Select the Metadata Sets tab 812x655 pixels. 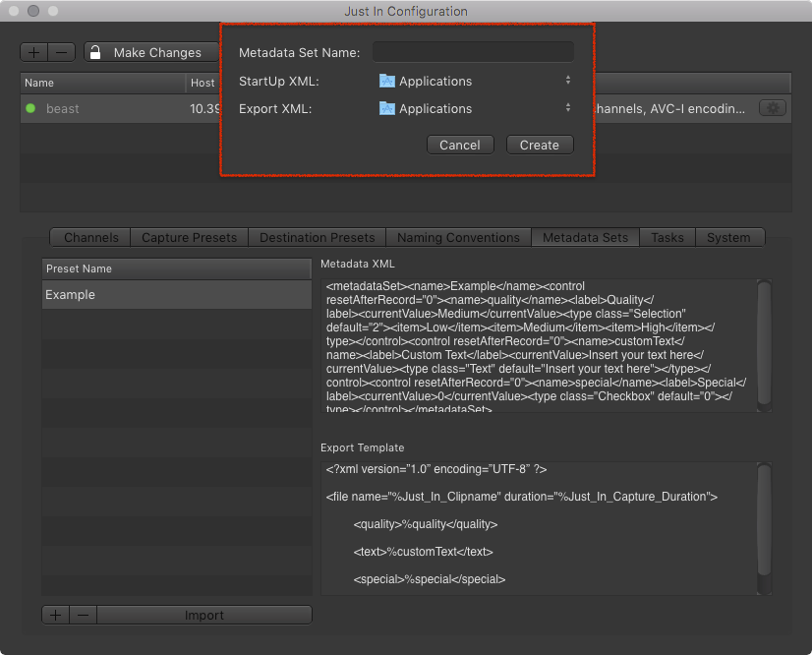point(585,237)
